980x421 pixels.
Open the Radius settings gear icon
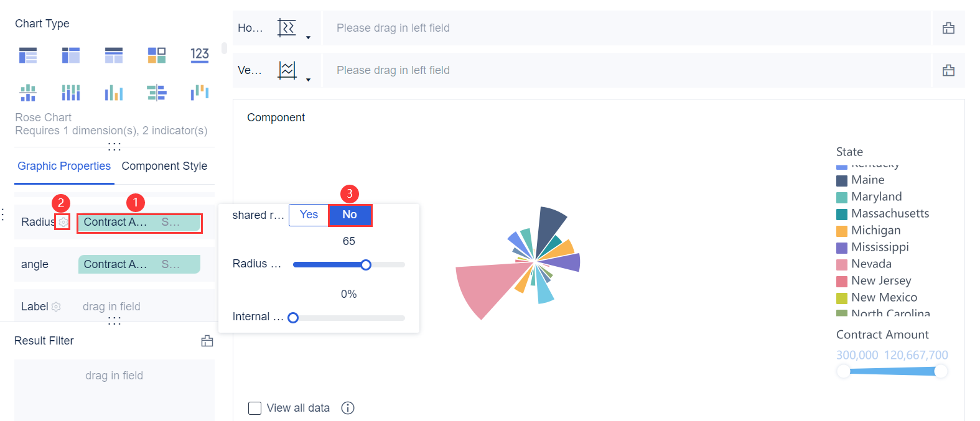62,221
